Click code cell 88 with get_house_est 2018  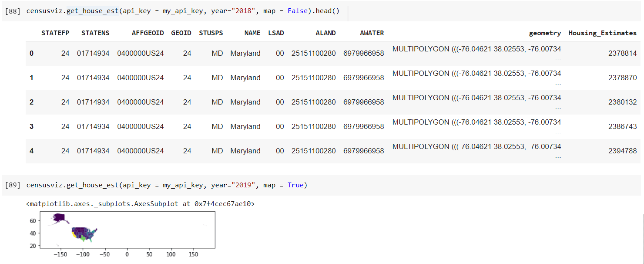pyautogui.click(x=322, y=11)
